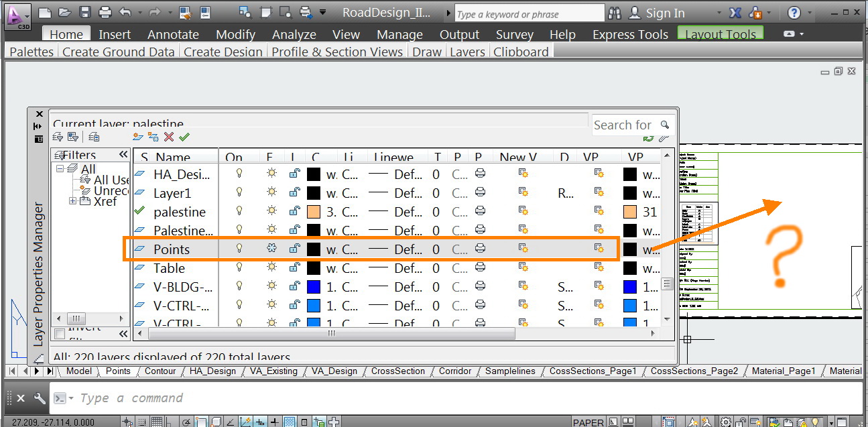Click the plot printer icon for Table layer
This screenshot has width=868, height=427.
coord(480,267)
